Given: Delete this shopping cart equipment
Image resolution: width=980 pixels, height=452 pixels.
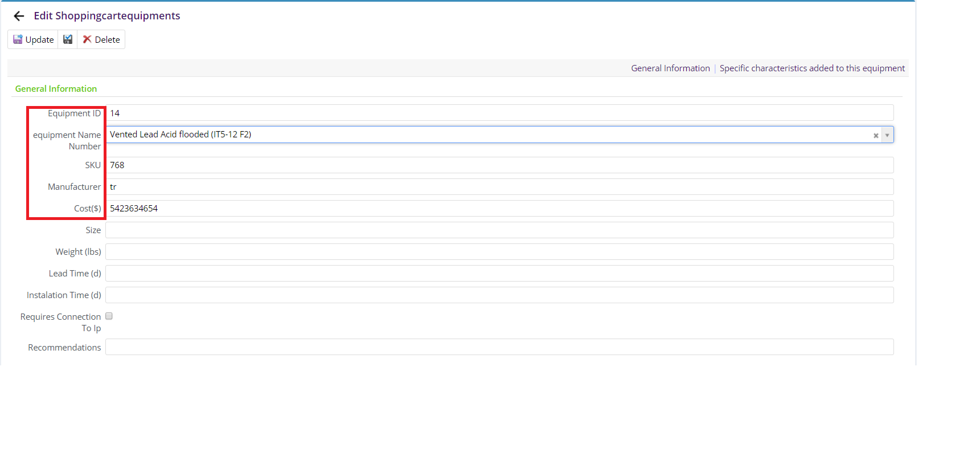Looking at the screenshot, I should 101,39.
